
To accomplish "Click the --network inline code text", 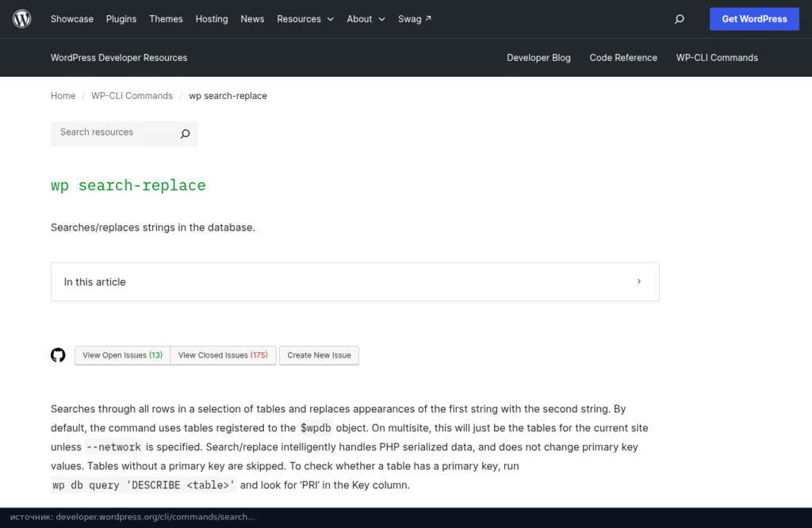I will pyautogui.click(x=113, y=447).
